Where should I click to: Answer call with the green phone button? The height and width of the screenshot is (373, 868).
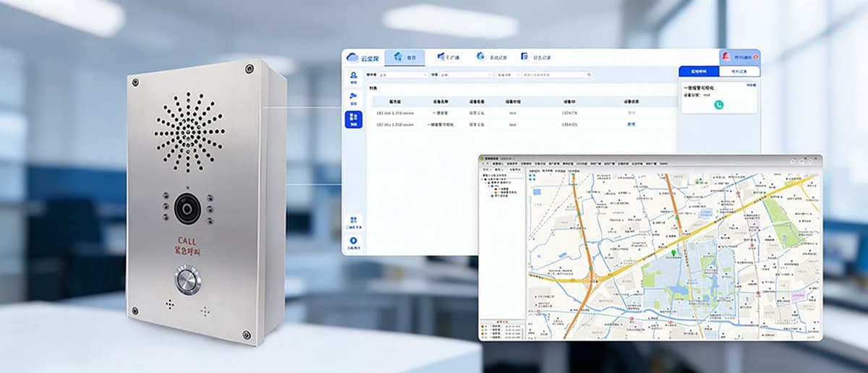(x=719, y=104)
